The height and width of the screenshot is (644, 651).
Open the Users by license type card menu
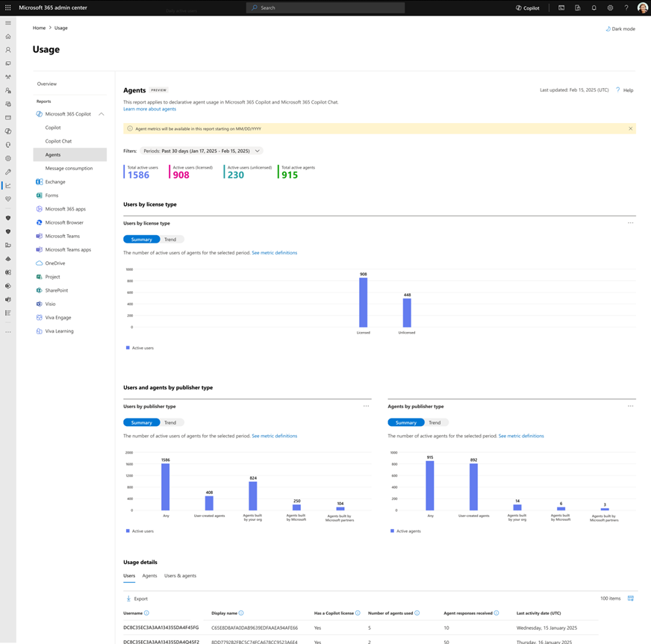(631, 222)
